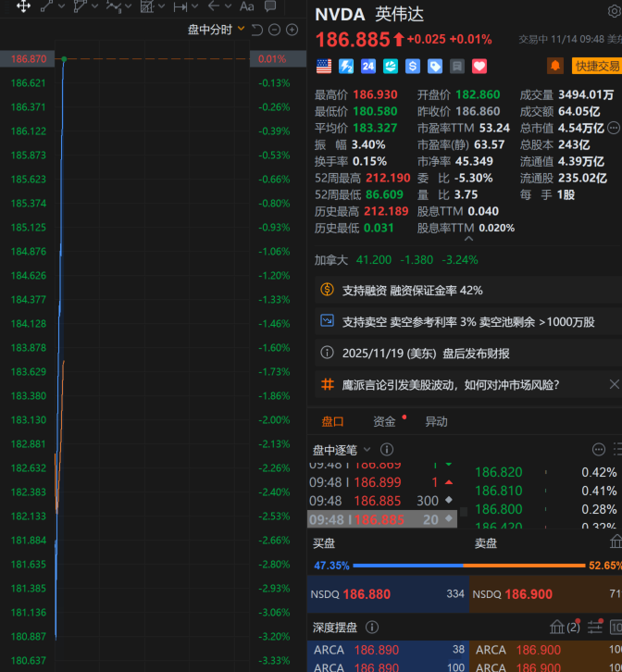Viewport: 622px width, 672px height.
Task: Zoom in chart with plus icon
Action: [x=292, y=30]
